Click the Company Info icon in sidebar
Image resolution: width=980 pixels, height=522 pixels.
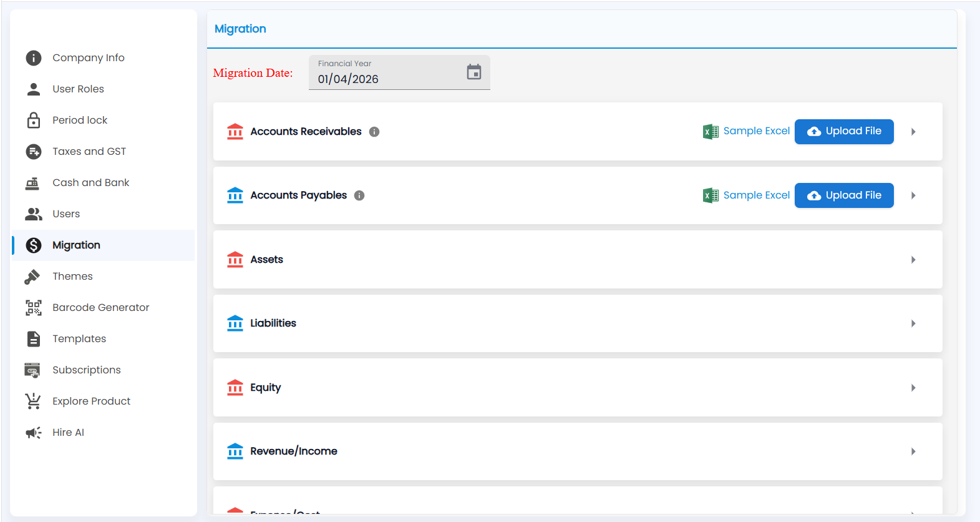point(34,58)
